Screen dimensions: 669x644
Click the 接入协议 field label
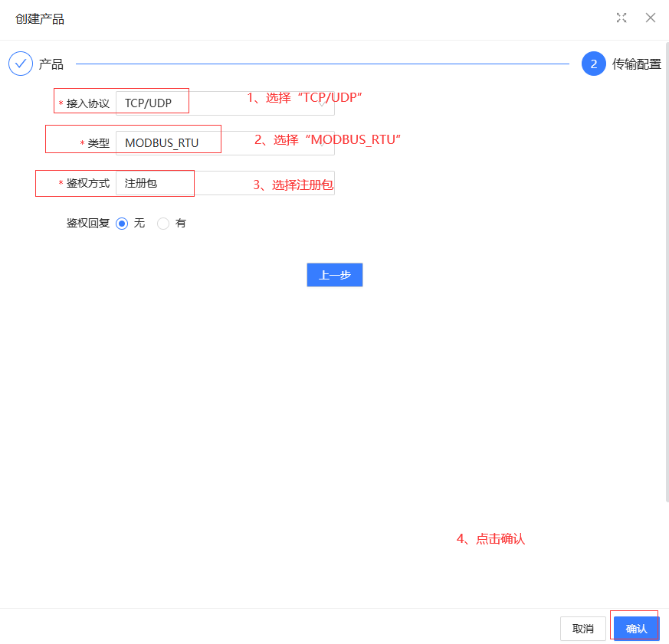[x=87, y=103]
